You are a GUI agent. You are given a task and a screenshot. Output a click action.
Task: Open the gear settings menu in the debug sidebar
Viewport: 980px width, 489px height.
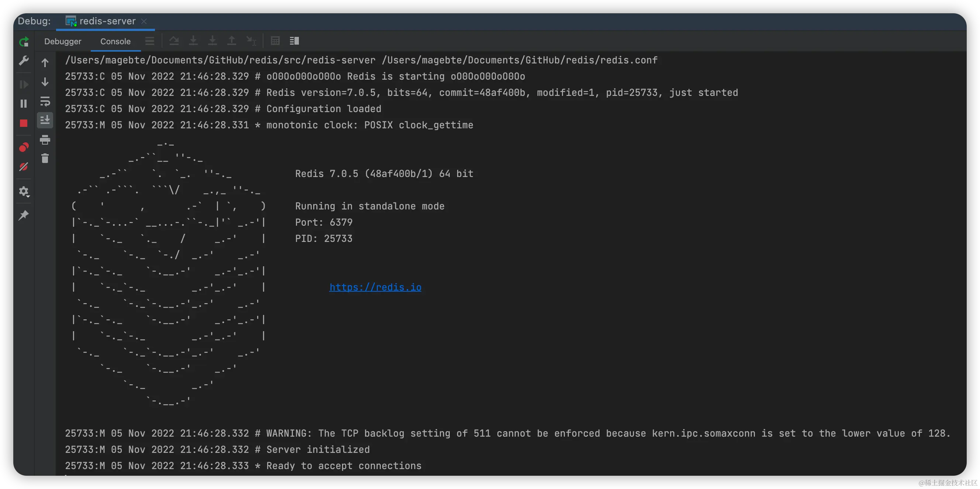24,191
